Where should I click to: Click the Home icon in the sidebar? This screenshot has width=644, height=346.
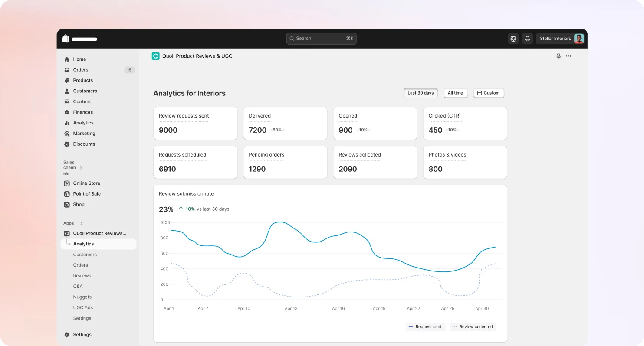point(67,59)
